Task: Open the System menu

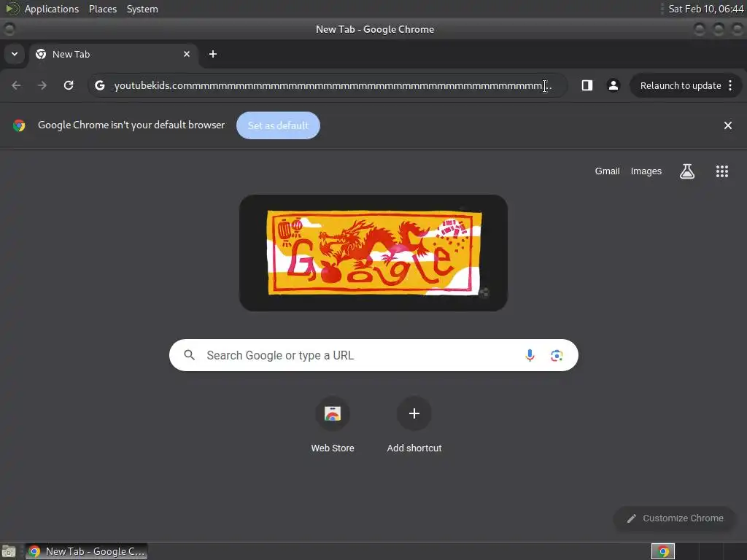Action: click(x=142, y=9)
